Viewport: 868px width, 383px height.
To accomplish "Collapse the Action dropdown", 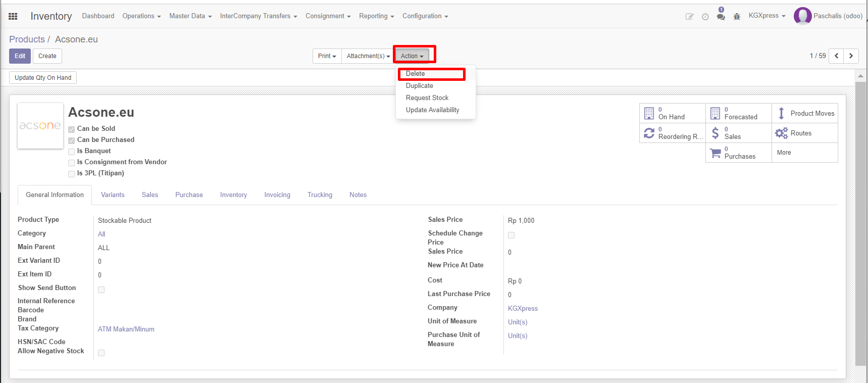I will [x=412, y=56].
